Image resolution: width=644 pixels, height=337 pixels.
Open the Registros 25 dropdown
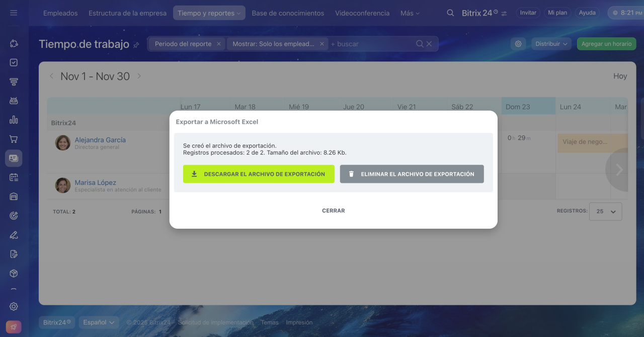point(606,212)
